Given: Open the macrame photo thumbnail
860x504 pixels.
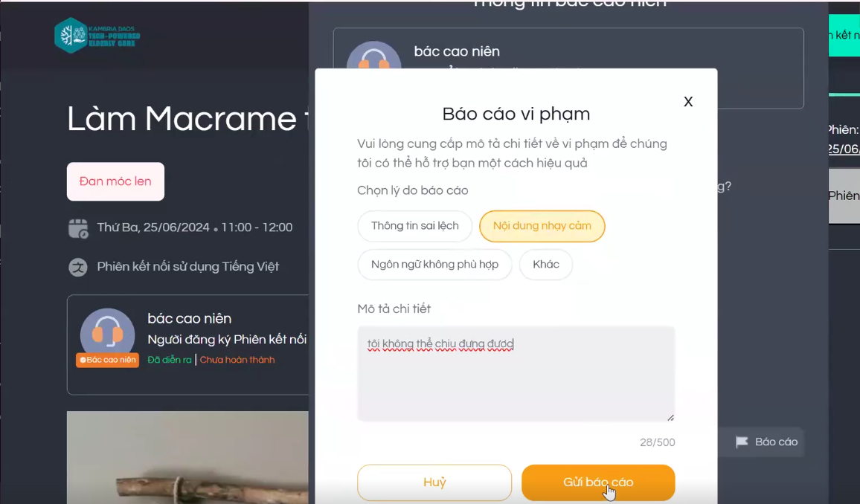Looking at the screenshot, I should point(187,457).
